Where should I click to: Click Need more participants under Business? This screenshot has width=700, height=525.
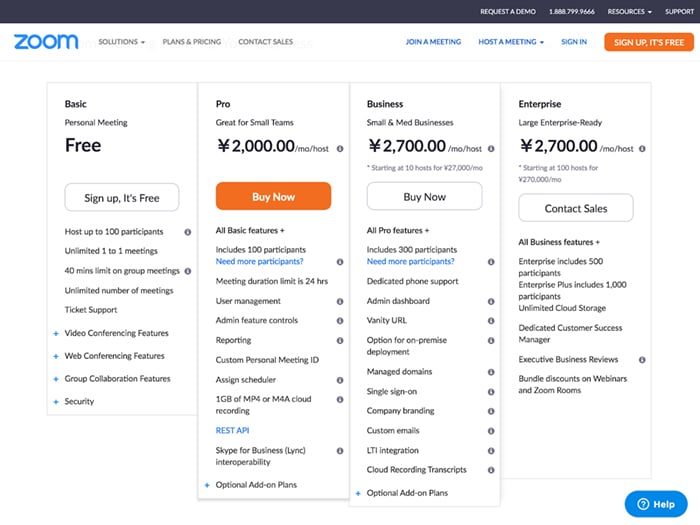pos(410,262)
